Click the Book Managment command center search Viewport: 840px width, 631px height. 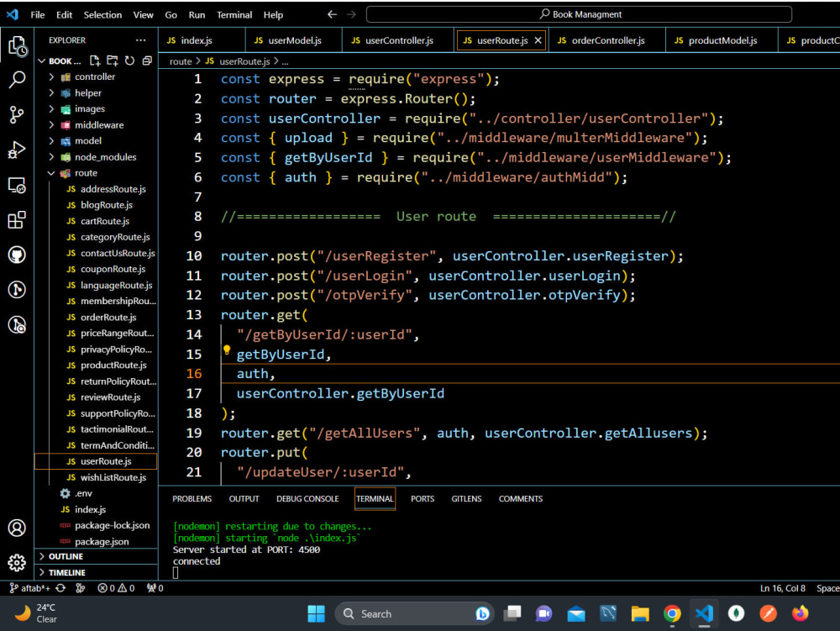(579, 14)
